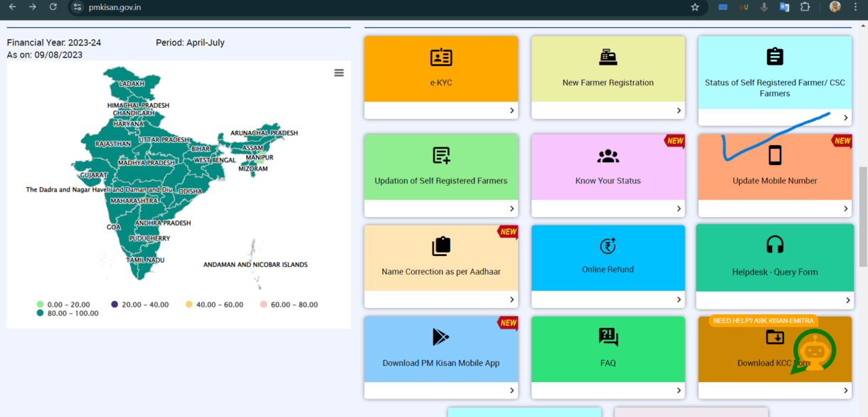Click the Updation of Self Registered Farmers list icon
Screen dimensions: 868x417
click(441, 155)
